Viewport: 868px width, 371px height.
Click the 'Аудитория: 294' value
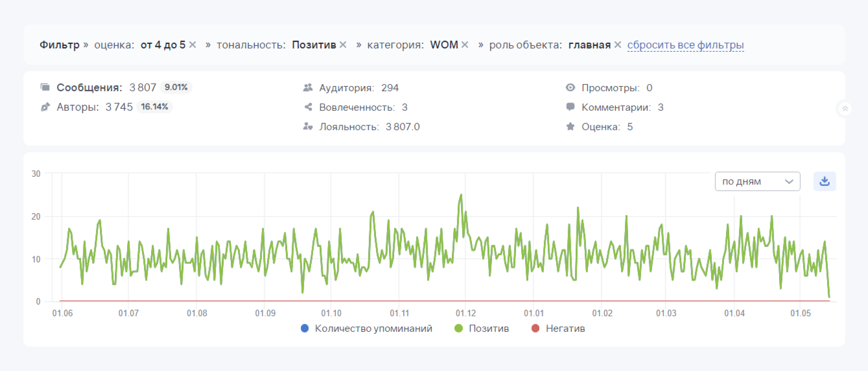[390, 88]
